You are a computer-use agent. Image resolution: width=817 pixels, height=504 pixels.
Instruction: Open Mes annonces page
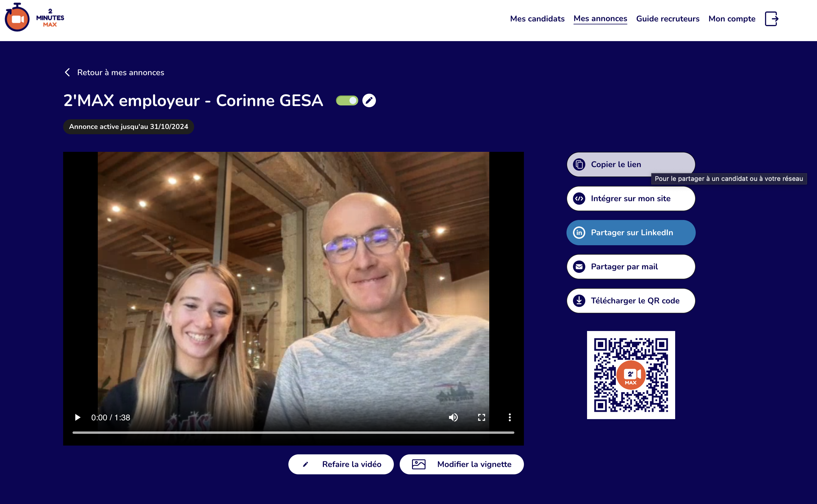coord(600,19)
